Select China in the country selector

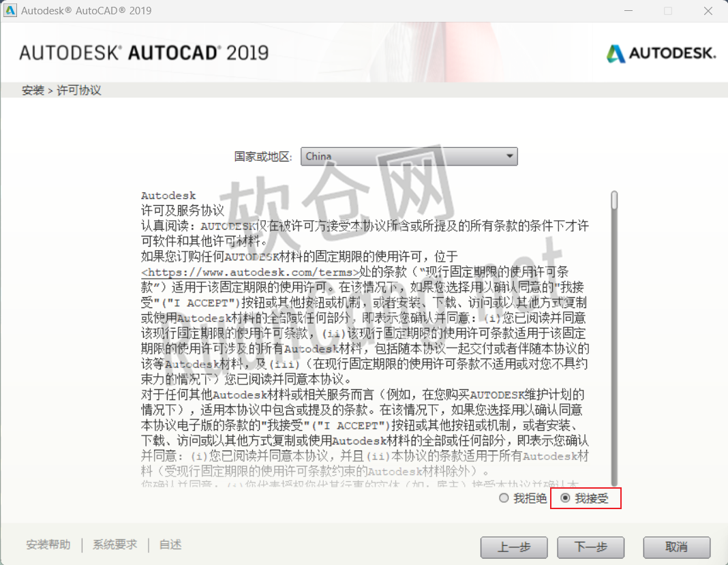click(x=409, y=156)
